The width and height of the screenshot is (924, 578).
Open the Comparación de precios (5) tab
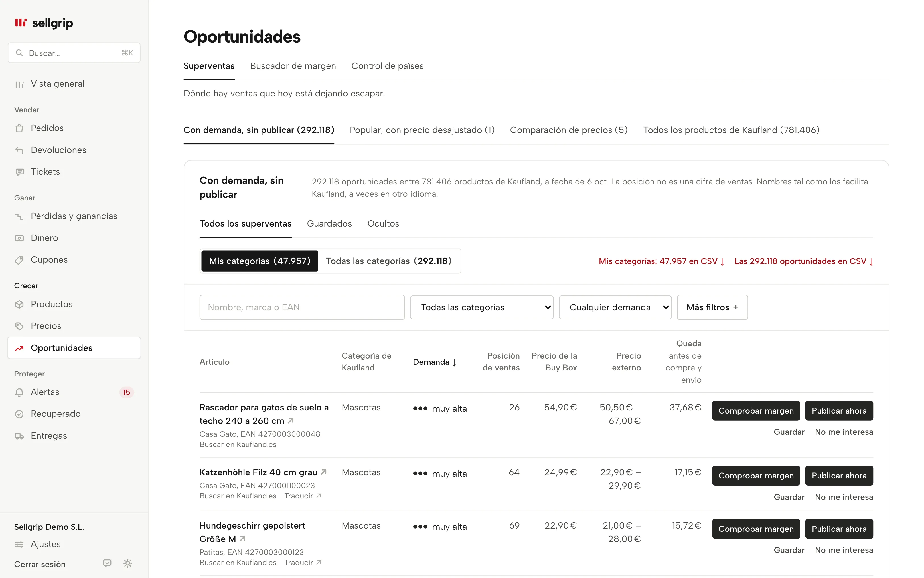(x=569, y=130)
